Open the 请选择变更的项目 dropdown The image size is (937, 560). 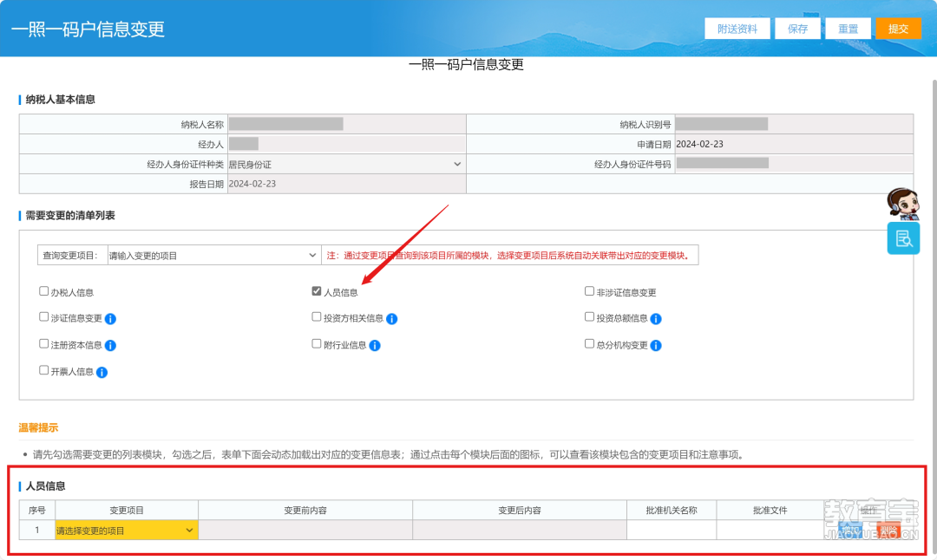[x=126, y=531]
